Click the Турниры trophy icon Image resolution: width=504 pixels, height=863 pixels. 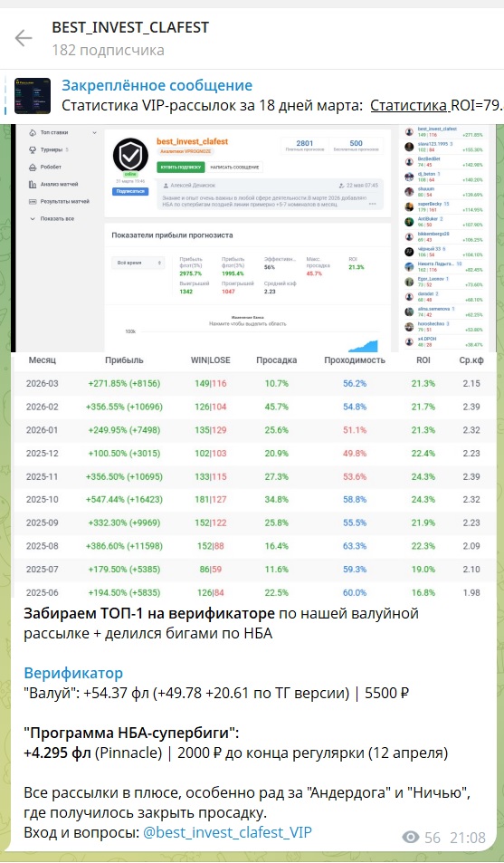pos(33,149)
